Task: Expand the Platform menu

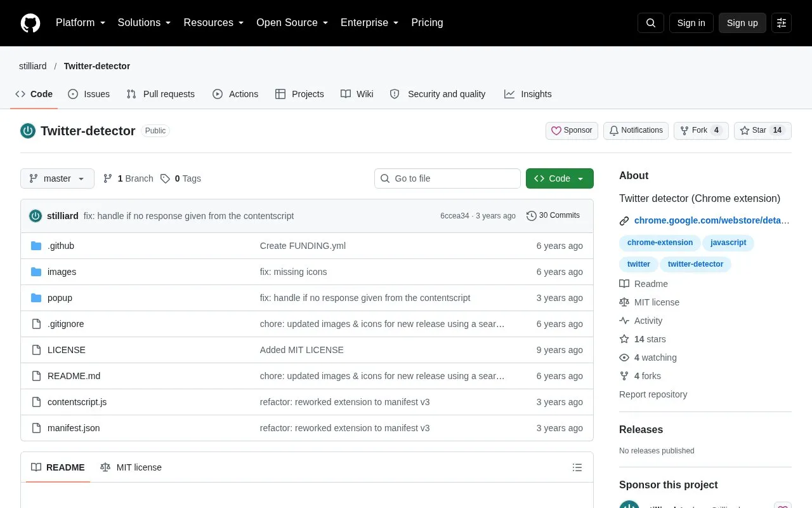Action: tap(81, 23)
